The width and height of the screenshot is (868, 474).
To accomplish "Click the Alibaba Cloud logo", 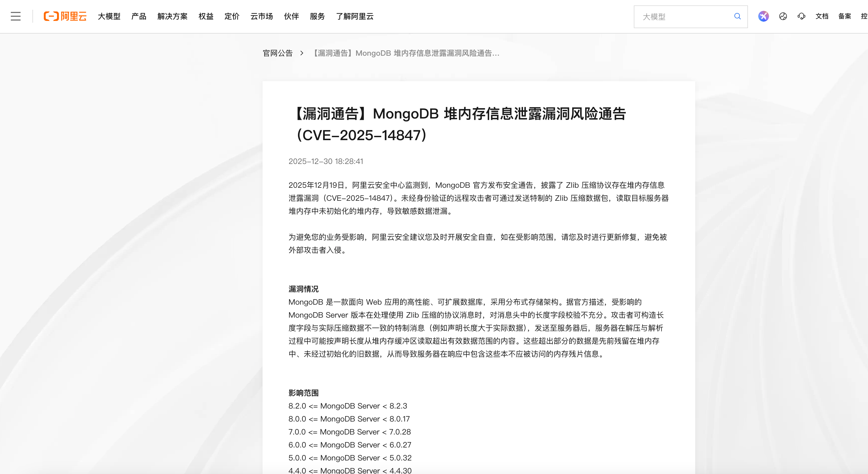I will [x=65, y=16].
